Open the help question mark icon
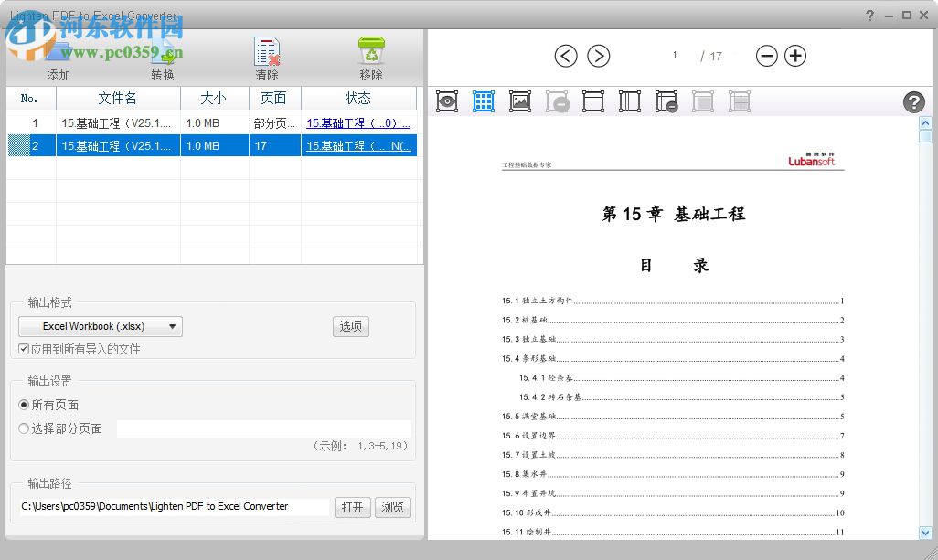The height and width of the screenshot is (560, 938). click(914, 101)
